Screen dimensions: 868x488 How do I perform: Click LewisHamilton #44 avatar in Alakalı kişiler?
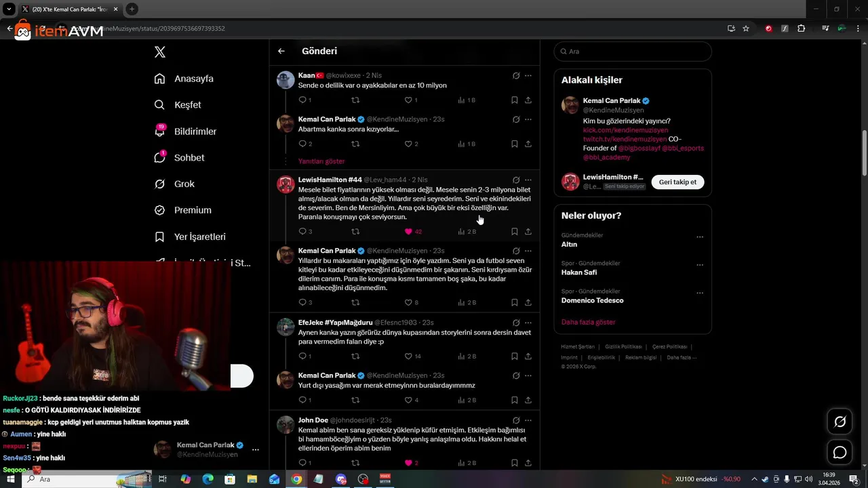tap(571, 182)
